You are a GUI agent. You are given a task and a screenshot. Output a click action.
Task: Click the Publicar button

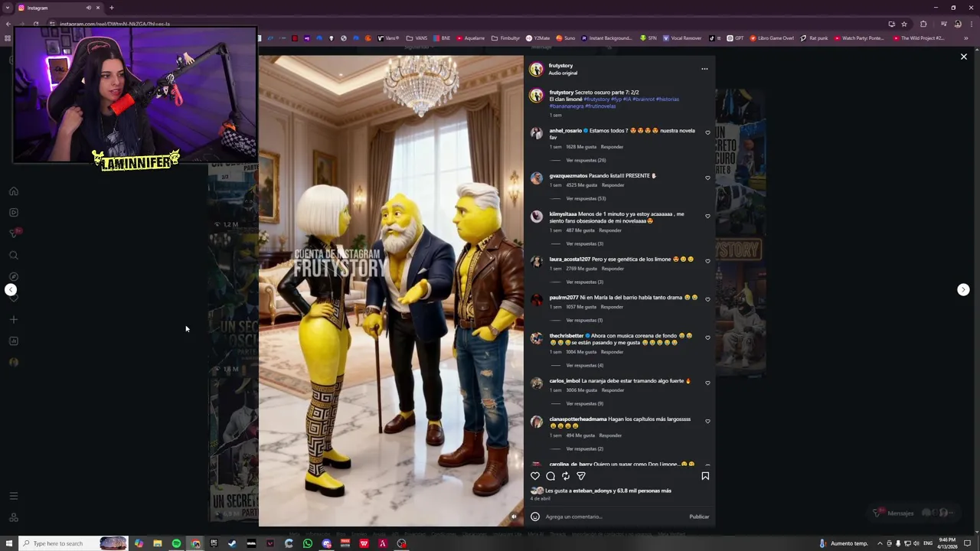[x=699, y=517]
